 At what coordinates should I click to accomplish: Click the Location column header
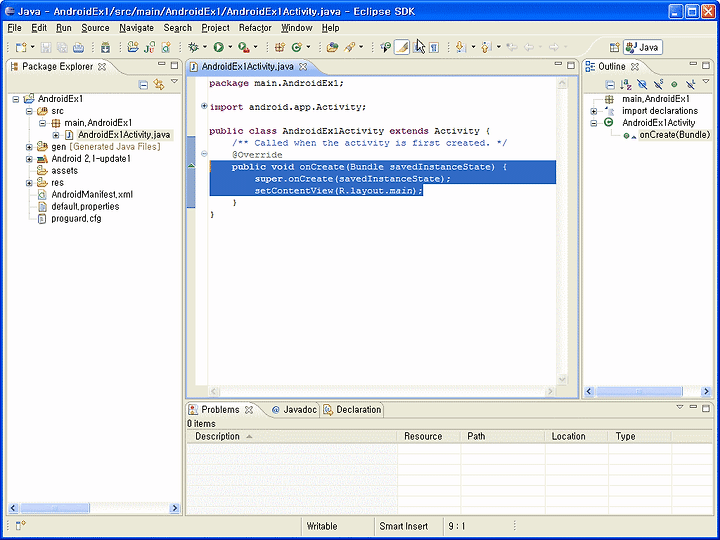576,436
